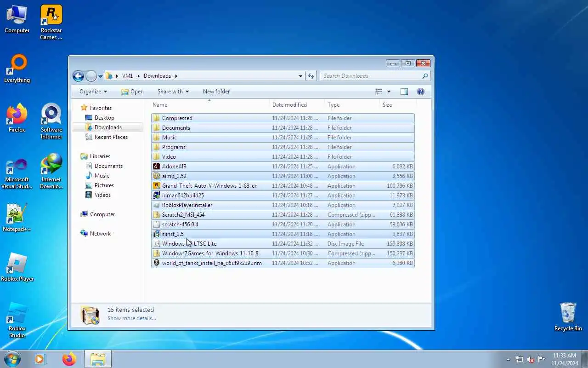Open the view options dropdown arrow
The height and width of the screenshot is (368, 588).
[x=389, y=92]
